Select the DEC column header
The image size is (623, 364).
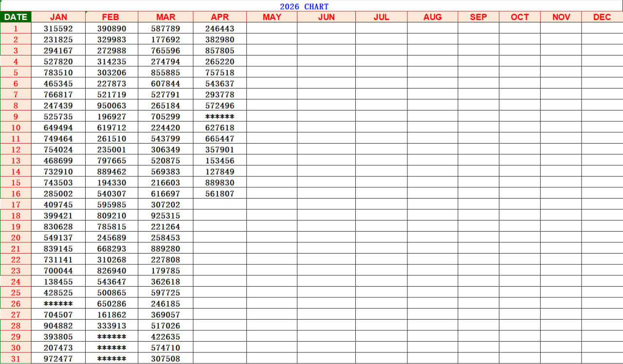click(x=602, y=17)
